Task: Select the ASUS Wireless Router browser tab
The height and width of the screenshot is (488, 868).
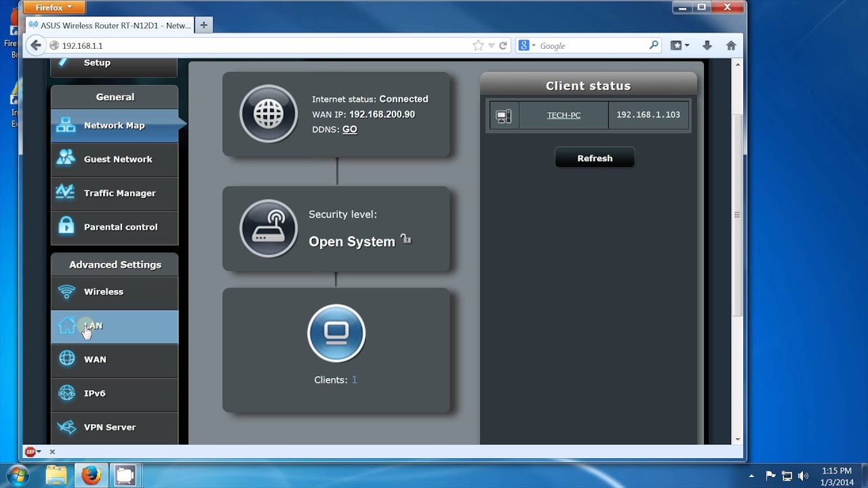Action: click(x=109, y=25)
